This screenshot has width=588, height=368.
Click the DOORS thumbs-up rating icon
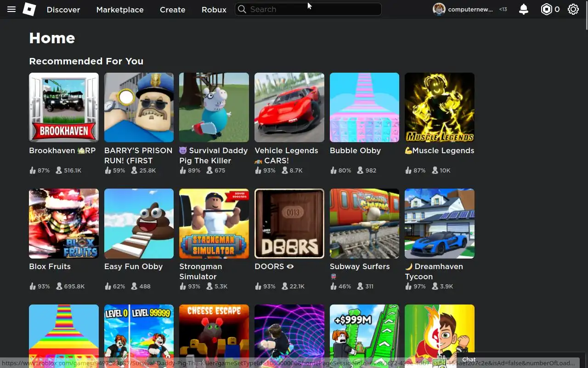(258, 286)
